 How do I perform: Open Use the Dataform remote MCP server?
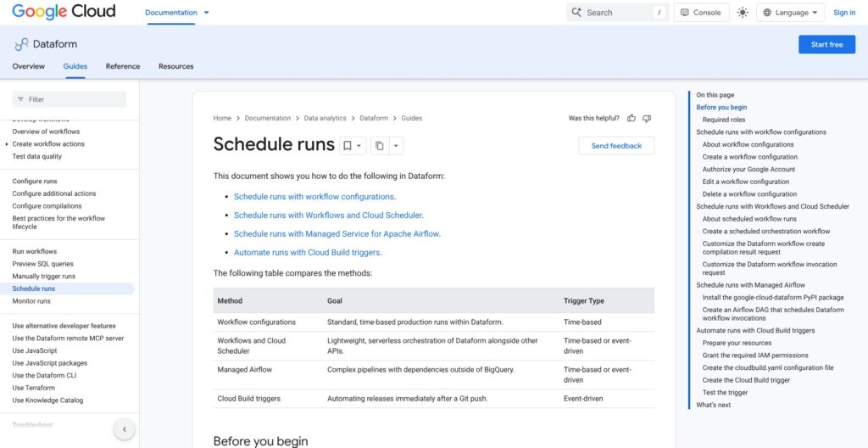coord(68,339)
